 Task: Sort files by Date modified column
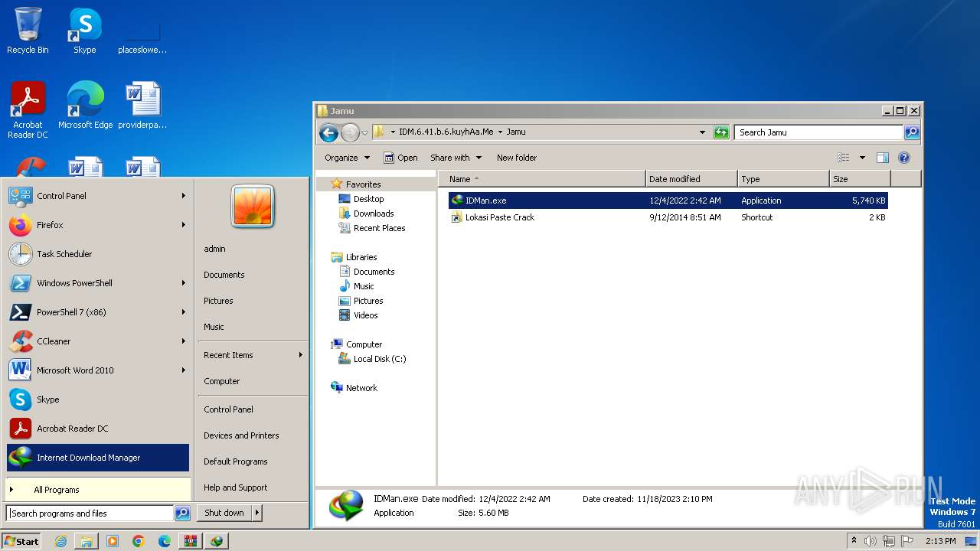pyautogui.click(x=691, y=179)
